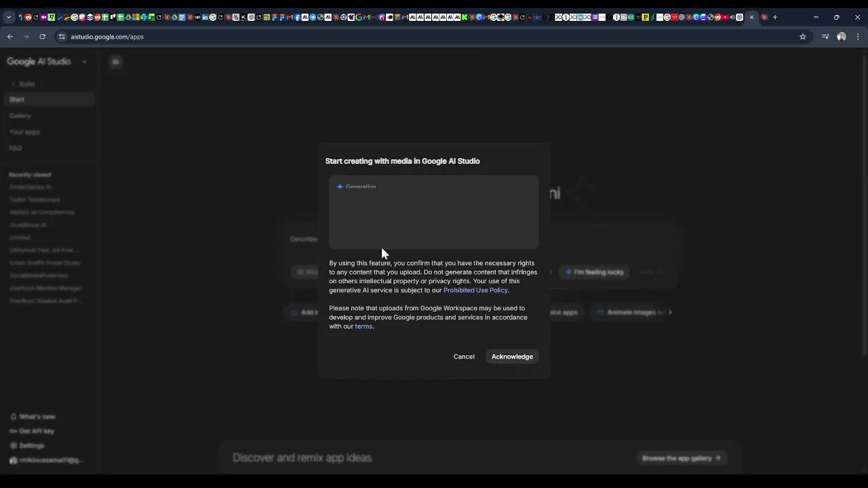Go back to Build in sidebar
Screen dimensions: 868x488
[22, 84]
